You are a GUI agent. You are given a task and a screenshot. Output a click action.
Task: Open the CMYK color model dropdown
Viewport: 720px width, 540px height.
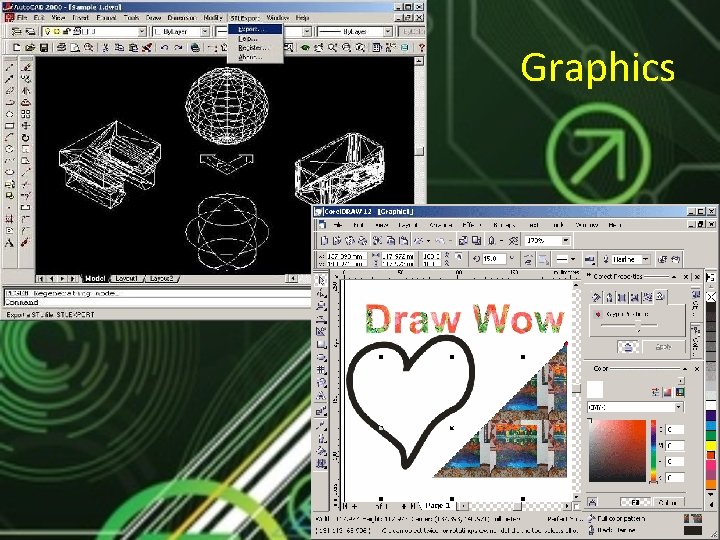(678, 407)
